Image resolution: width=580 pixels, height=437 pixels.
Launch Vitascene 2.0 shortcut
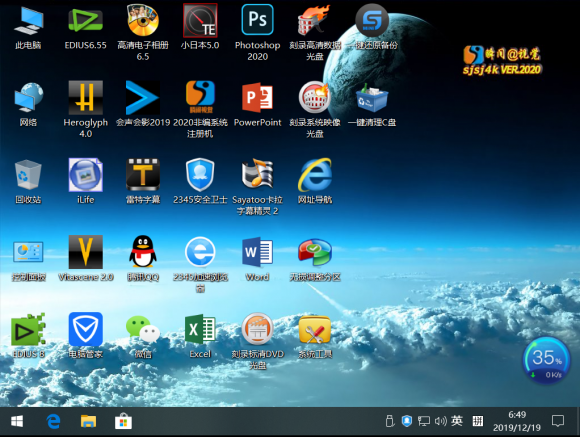point(85,252)
